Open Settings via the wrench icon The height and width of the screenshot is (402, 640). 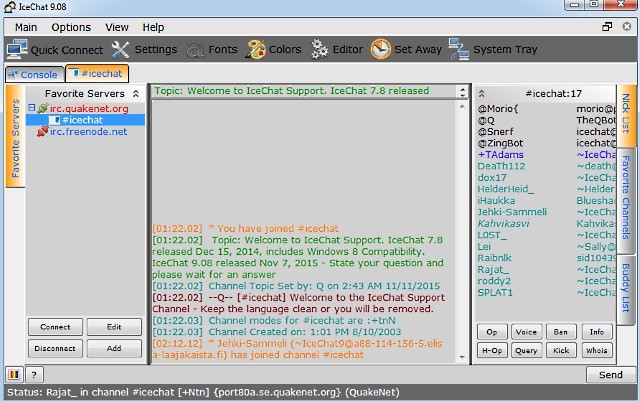pos(120,49)
